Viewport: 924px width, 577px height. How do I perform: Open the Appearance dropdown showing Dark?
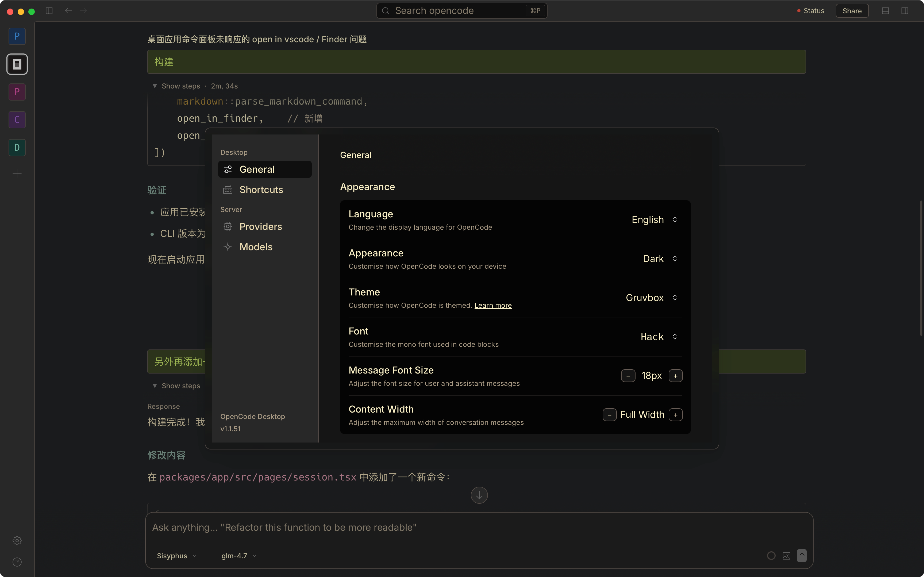point(660,259)
